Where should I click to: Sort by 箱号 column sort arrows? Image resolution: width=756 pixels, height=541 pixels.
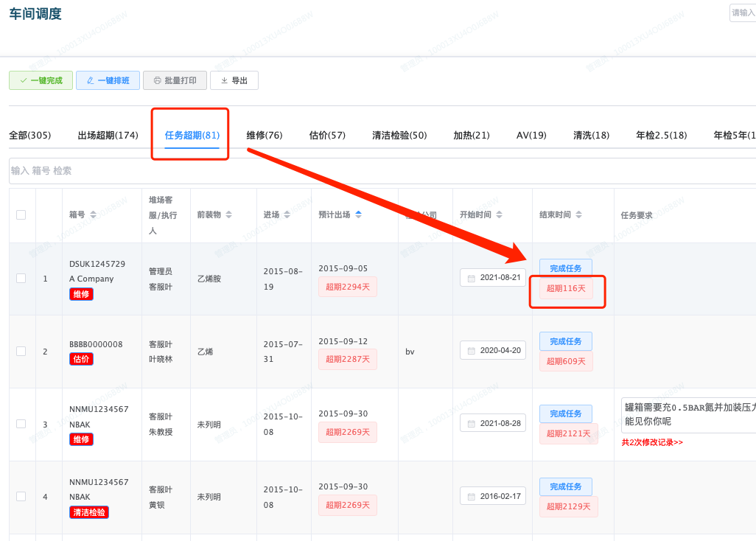pos(93,214)
